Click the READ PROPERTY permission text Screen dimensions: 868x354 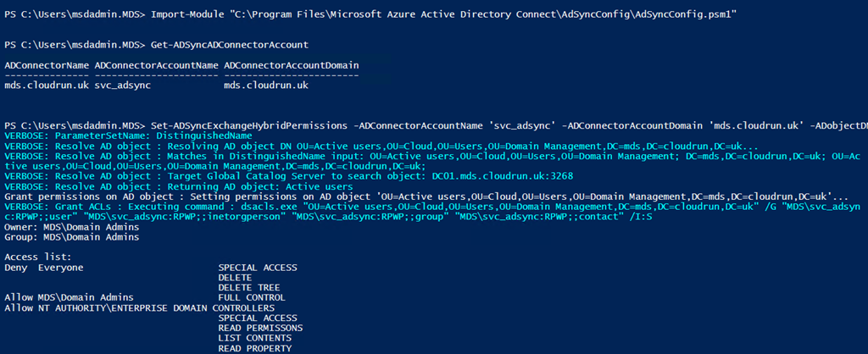[x=255, y=348]
